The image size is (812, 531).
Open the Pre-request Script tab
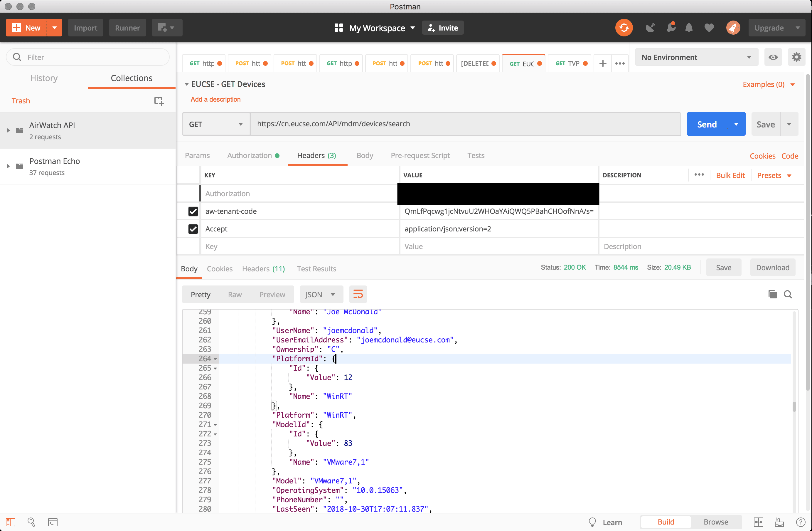click(420, 155)
